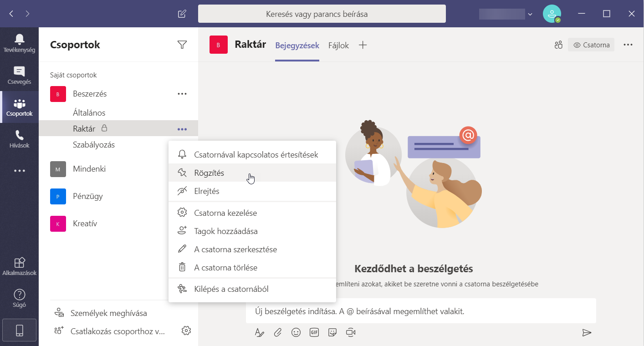644x346 pixels.
Task: Select the Szabályozás channel
Action: [x=94, y=145]
